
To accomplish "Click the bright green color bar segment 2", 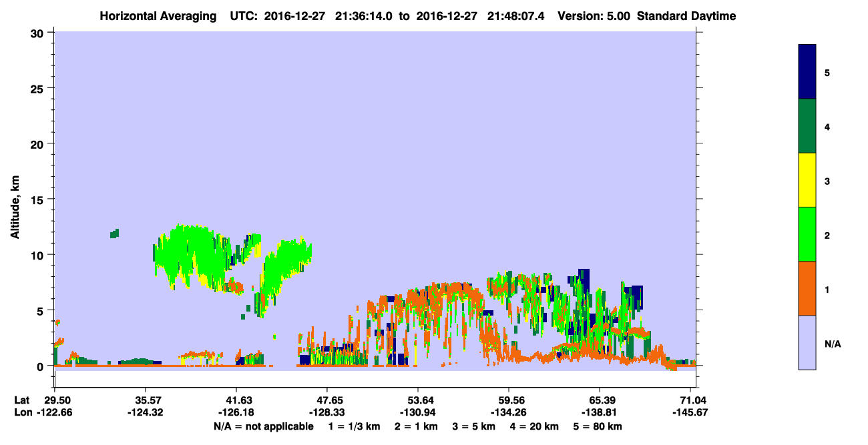I will click(807, 234).
